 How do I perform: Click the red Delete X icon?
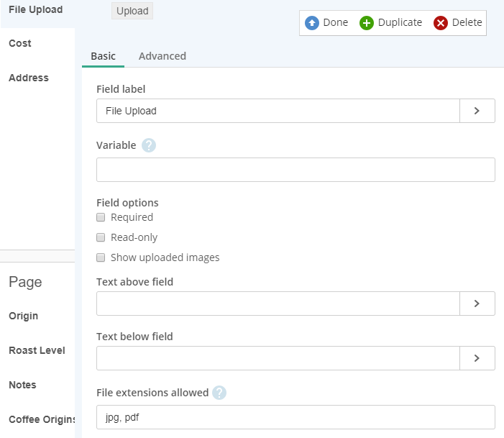pos(440,23)
